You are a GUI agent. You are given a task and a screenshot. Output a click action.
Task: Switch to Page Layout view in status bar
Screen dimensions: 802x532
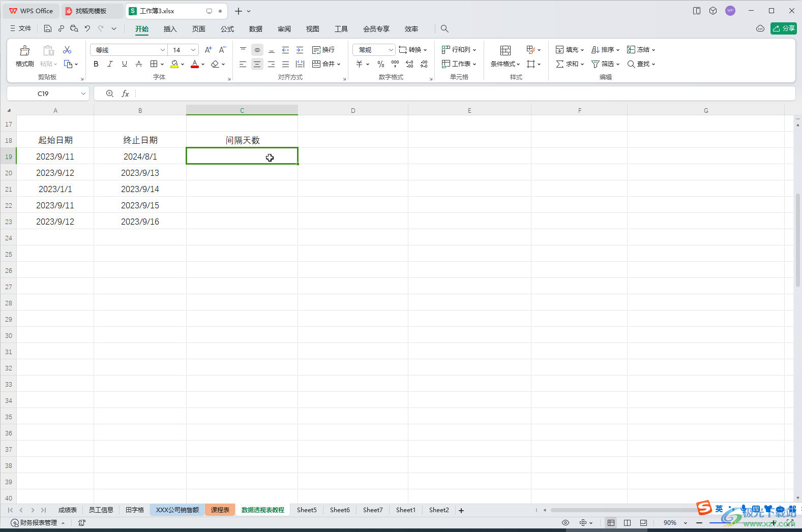pyautogui.click(x=627, y=523)
